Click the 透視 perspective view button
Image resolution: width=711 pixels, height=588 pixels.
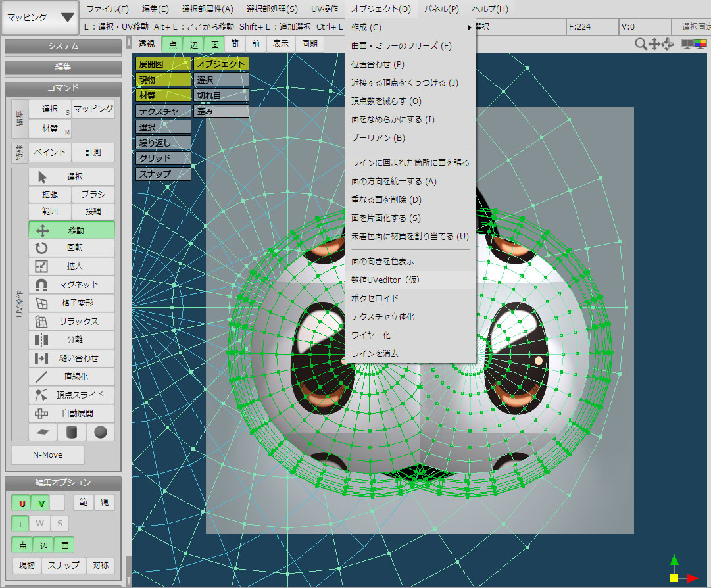click(x=147, y=44)
